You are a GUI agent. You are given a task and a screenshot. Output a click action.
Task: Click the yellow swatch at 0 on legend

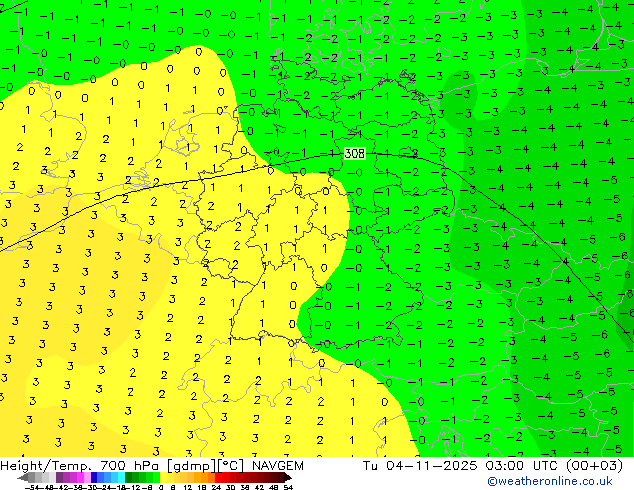pyautogui.click(x=163, y=477)
